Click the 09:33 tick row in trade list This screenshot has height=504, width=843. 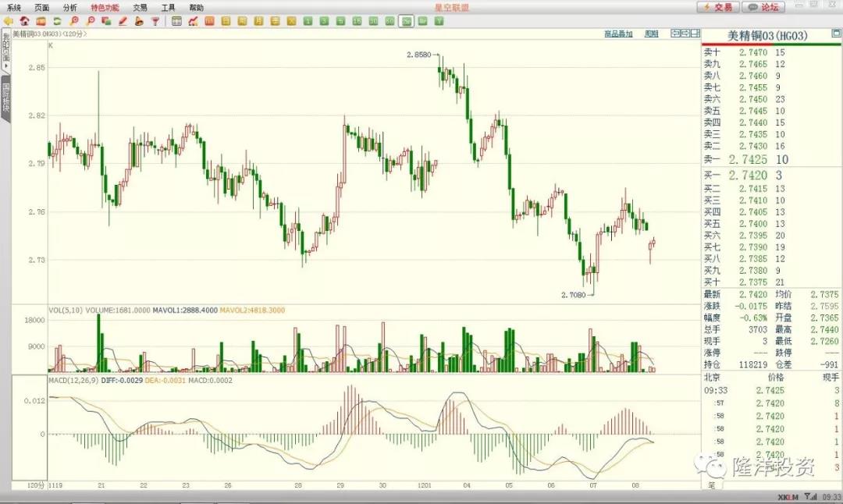[x=771, y=391]
